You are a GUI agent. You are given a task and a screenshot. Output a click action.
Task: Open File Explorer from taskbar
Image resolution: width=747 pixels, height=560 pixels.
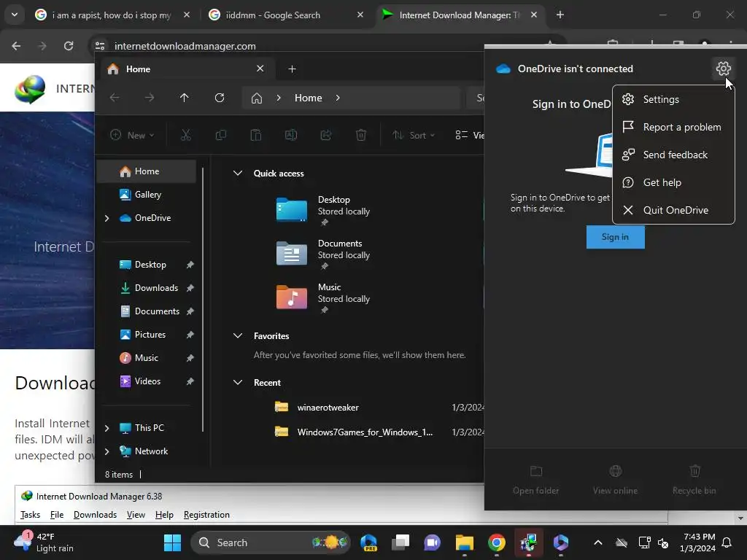pyautogui.click(x=464, y=542)
